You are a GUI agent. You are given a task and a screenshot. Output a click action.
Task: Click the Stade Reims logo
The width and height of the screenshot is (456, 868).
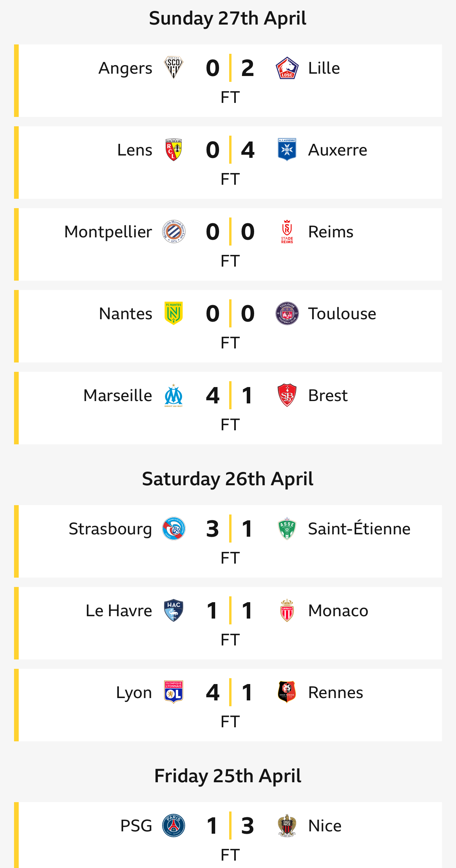point(287,232)
